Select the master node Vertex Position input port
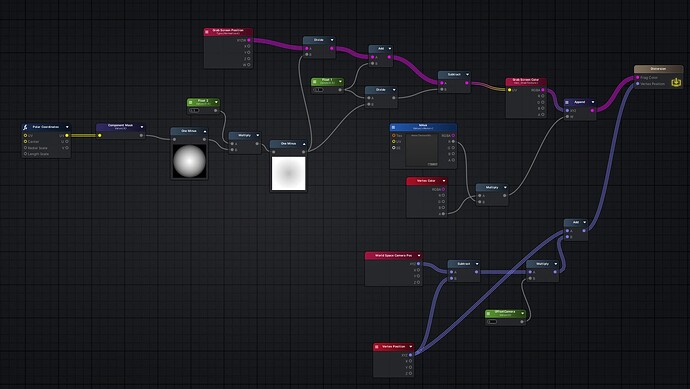 [638, 84]
